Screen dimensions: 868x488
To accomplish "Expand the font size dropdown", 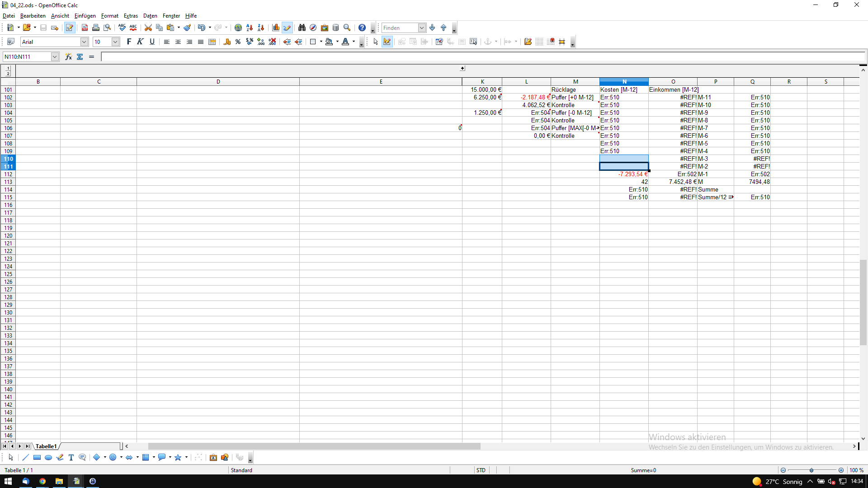I will pos(115,42).
